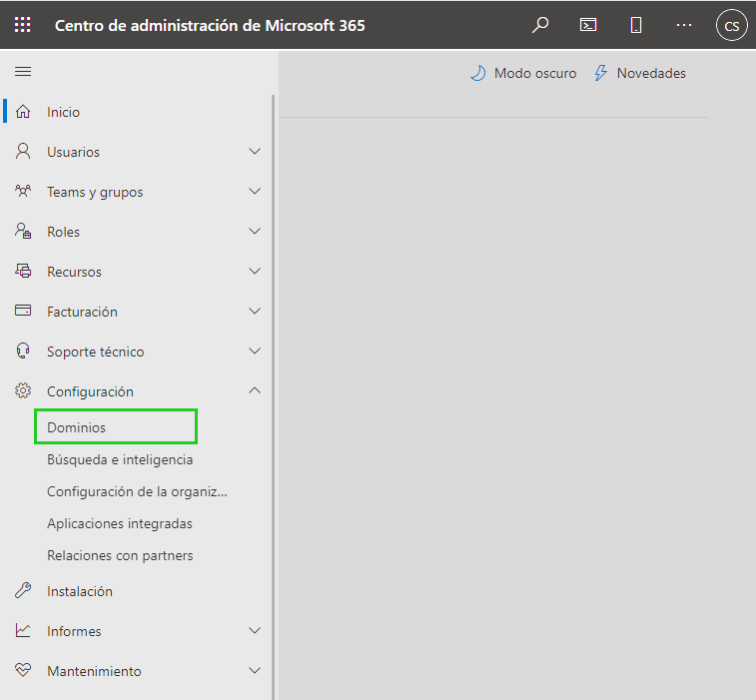Select the Facturación label
This screenshot has width=756, height=700.
[82, 312]
